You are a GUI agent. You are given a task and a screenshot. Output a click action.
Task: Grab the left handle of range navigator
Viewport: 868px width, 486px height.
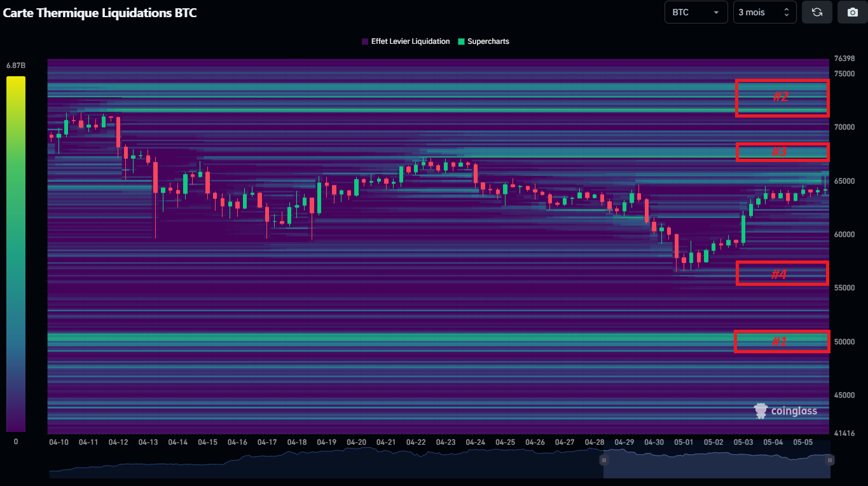point(603,459)
